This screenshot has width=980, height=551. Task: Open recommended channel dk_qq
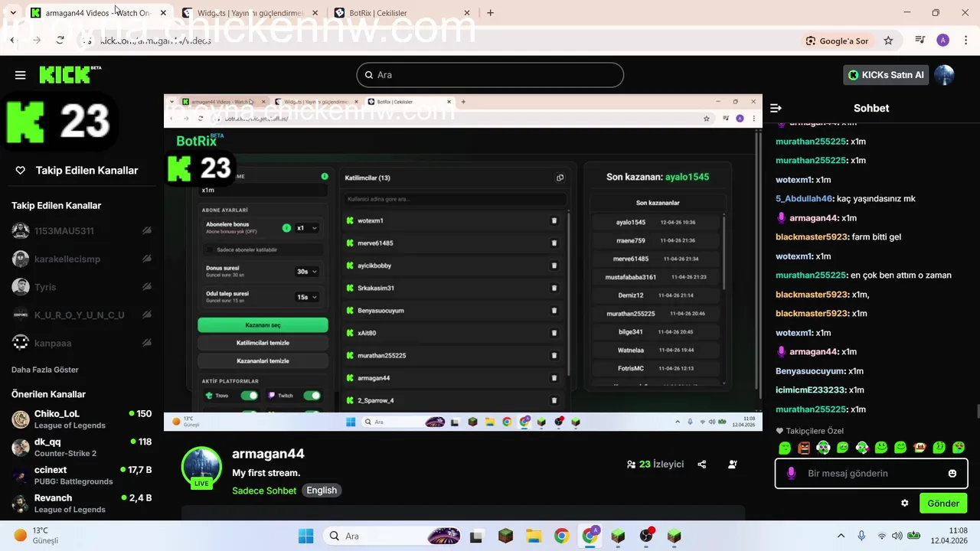point(81,448)
